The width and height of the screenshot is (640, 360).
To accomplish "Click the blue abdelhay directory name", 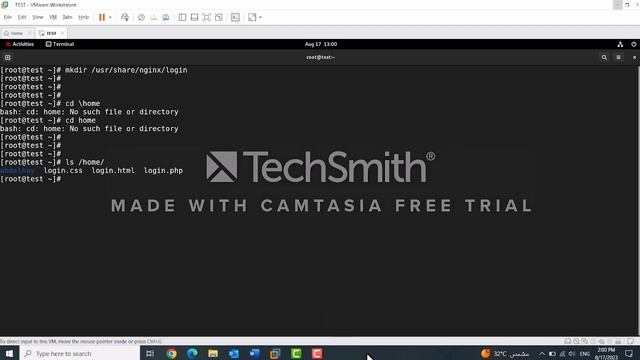I will tap(17, 171).
